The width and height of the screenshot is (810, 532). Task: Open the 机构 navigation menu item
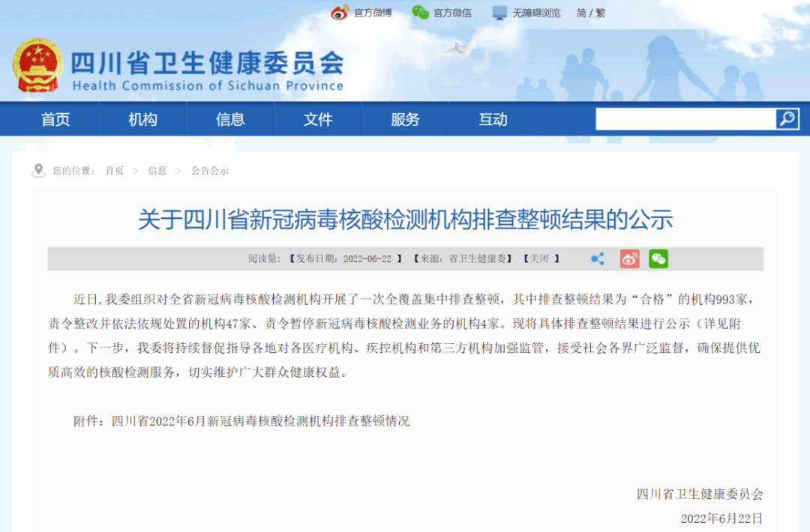click(x=142, y=119)
